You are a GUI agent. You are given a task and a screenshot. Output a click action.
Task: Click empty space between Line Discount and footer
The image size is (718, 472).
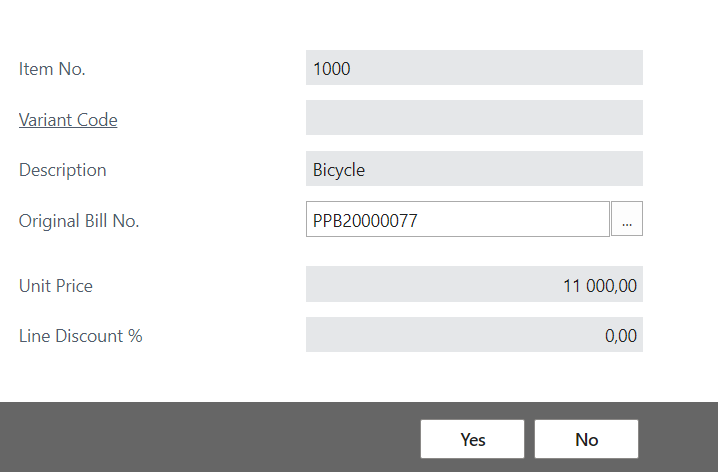tap(359, 377)
